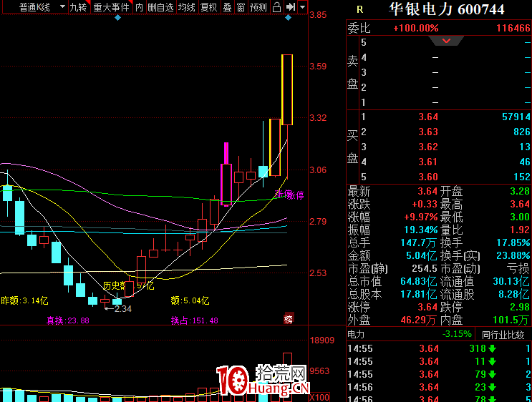The image size is (532, 402).
Task: Toggle the 均线 moving average lines
Action: [x=187, y=7]
